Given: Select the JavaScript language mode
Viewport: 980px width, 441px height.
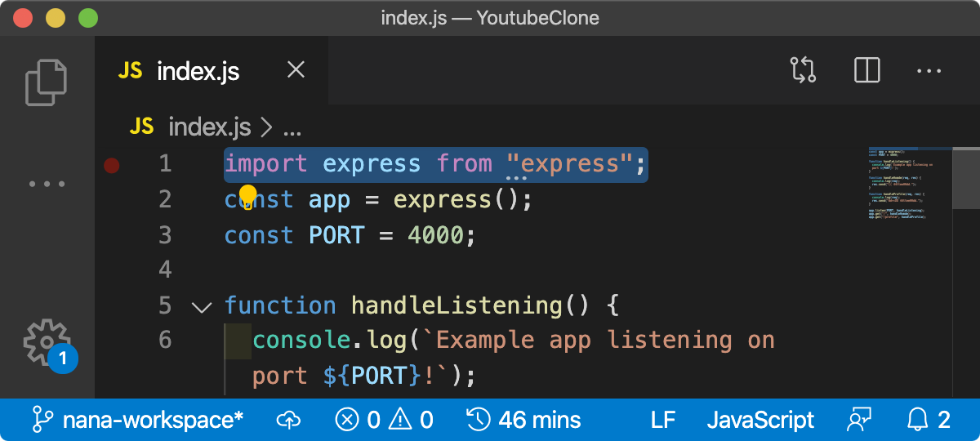Looking at the screenshot, I should tap(760, 420).
